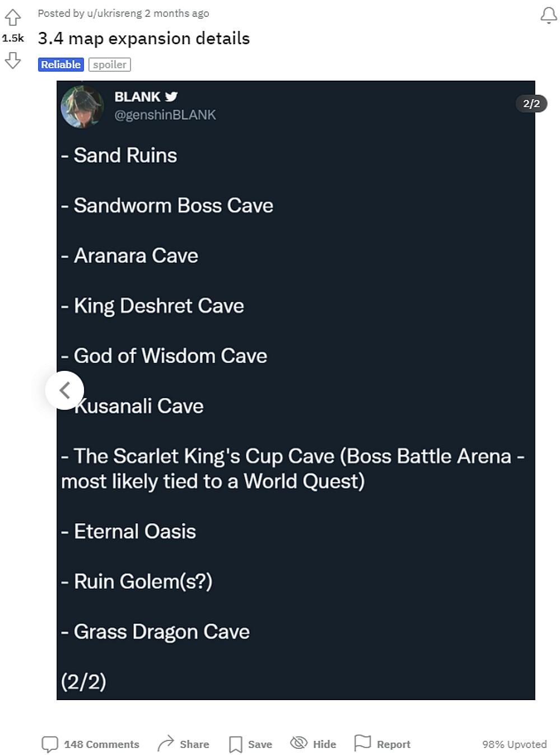The width and height of the screenshot is (560, 755).
Task: Hide the post using crossed-eye icon
Action: point(298,743)
